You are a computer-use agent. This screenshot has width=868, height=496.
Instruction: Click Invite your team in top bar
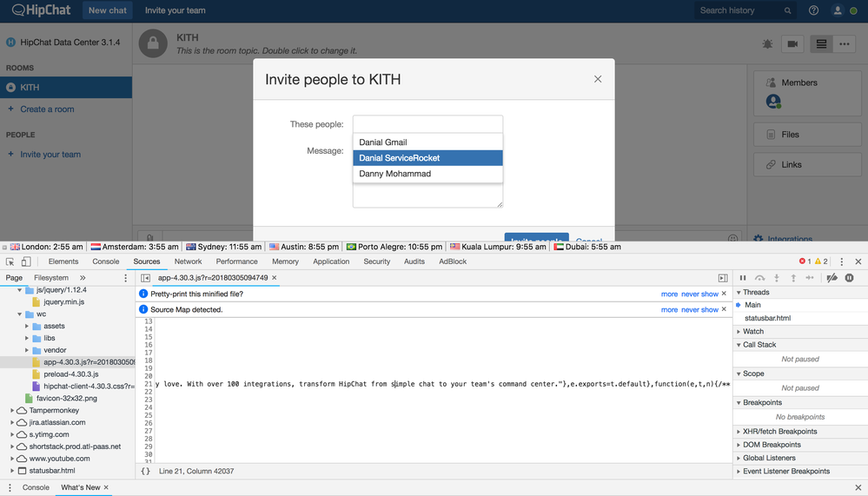175,10
